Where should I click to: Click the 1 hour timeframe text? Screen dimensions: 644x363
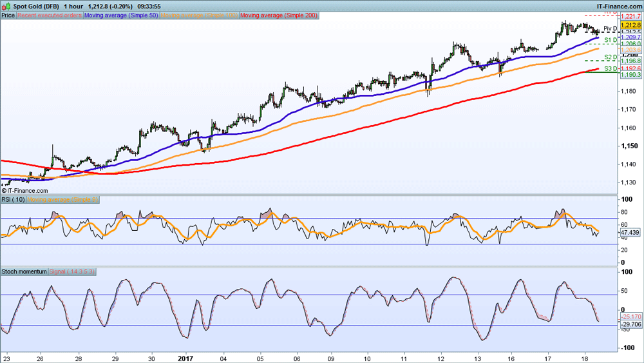pyautogui.click(x=73, y=6)
